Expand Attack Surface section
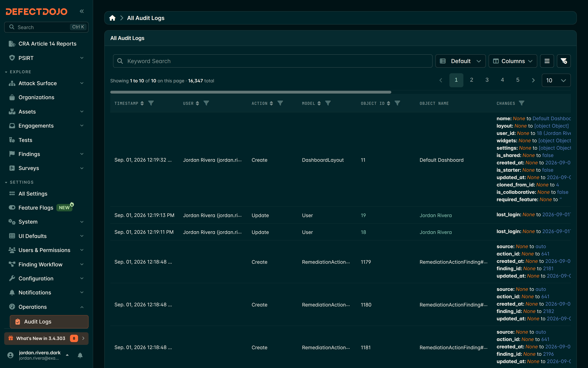Screen dimensions: 588x368 (x=46, y=83)
